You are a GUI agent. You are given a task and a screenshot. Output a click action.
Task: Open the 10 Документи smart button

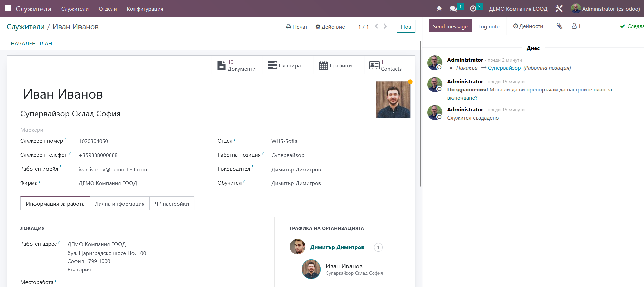(x=236, y=65)
